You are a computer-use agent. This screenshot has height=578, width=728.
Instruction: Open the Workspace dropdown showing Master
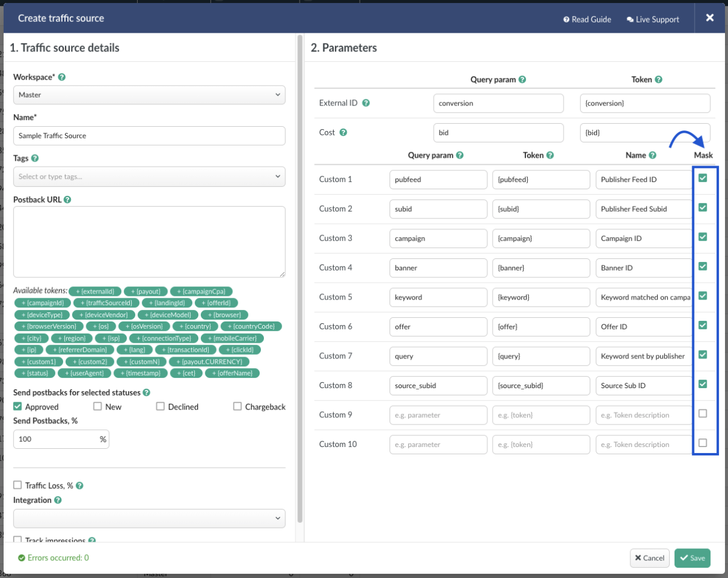point(149,95)
